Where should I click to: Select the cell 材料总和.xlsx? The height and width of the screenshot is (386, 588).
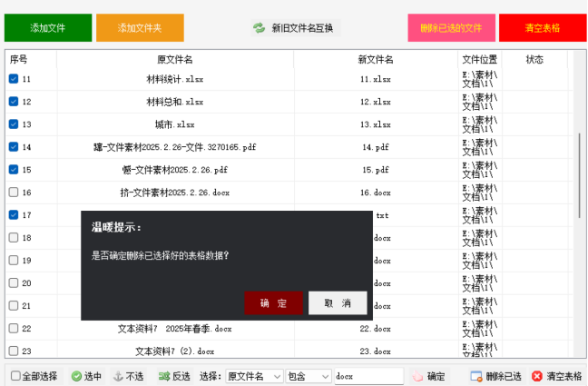[x=175, y=102]
